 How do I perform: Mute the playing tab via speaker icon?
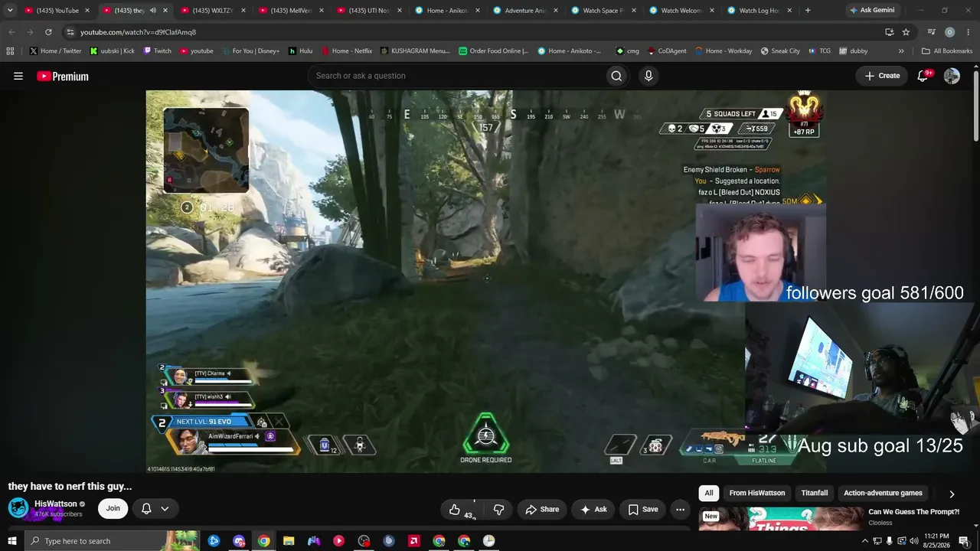click(x=152, y=11)
